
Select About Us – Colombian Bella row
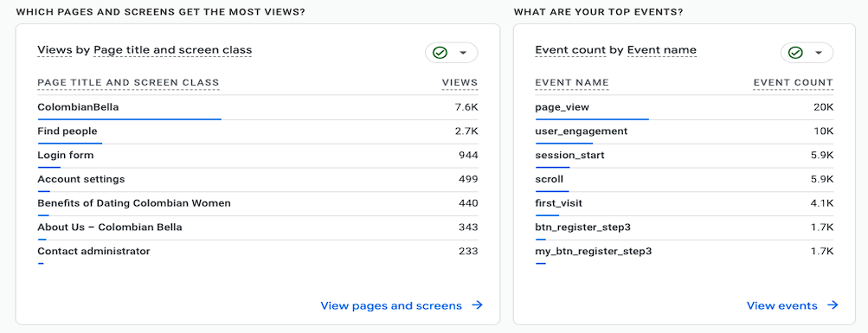tap(257, 227)
